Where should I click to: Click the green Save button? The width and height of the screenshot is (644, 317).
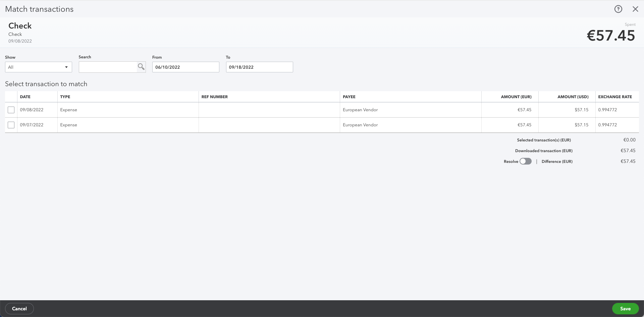[625, 309]
